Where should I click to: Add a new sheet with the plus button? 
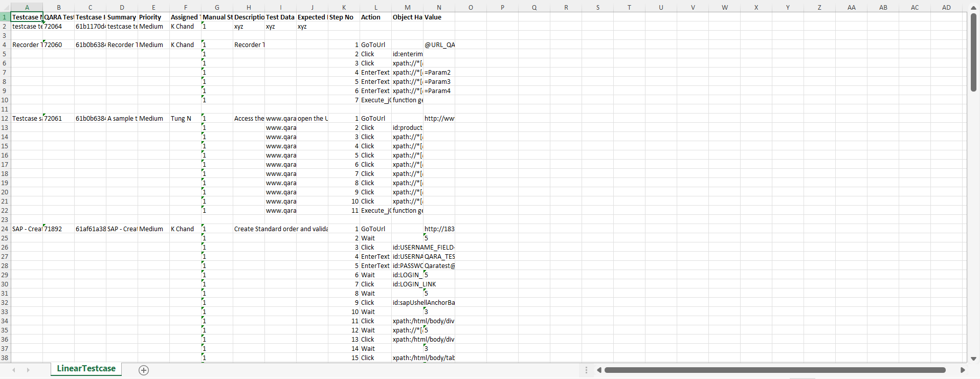coord(144,370)
